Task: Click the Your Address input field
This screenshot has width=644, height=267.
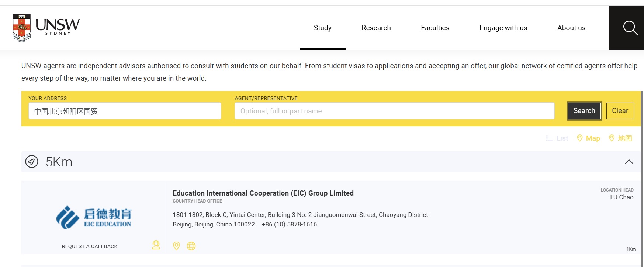Action: (125, 111)
